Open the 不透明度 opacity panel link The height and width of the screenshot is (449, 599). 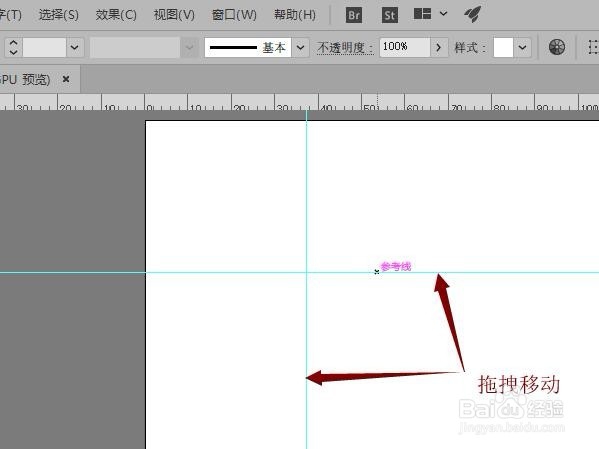click(x=345, y=48)
